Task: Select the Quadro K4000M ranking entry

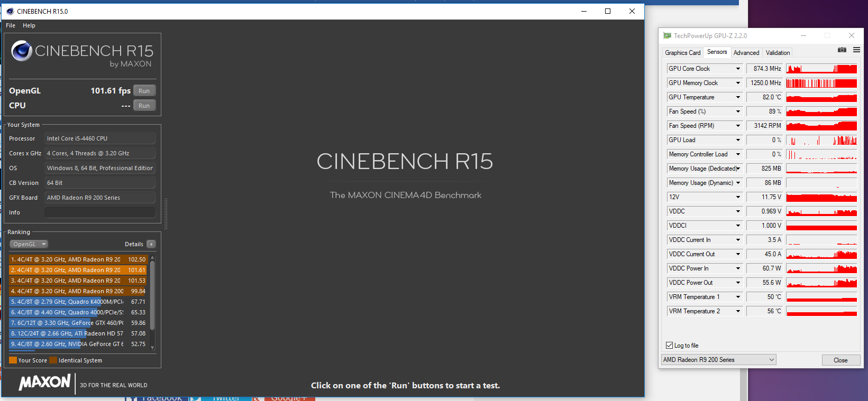Action: (78, 302)
